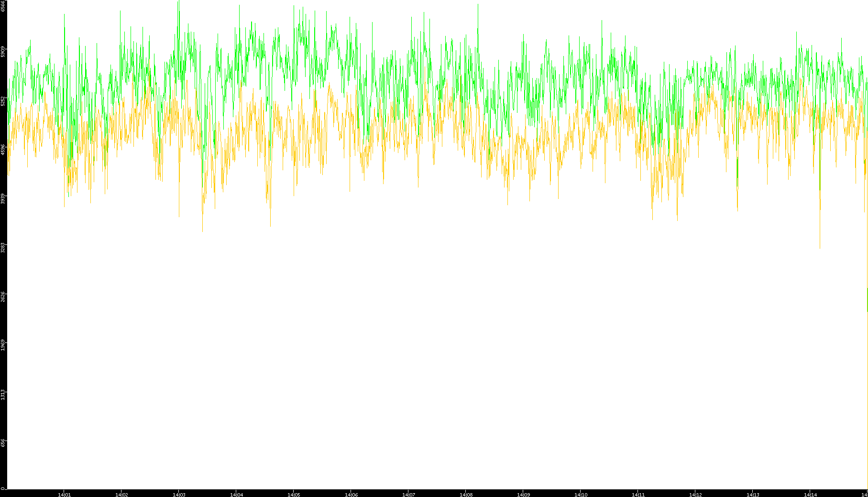Image resolution: width=868 pixels, height=497 pixels.
Task: Click the 14:13 time label
Action: coord(753,495)
